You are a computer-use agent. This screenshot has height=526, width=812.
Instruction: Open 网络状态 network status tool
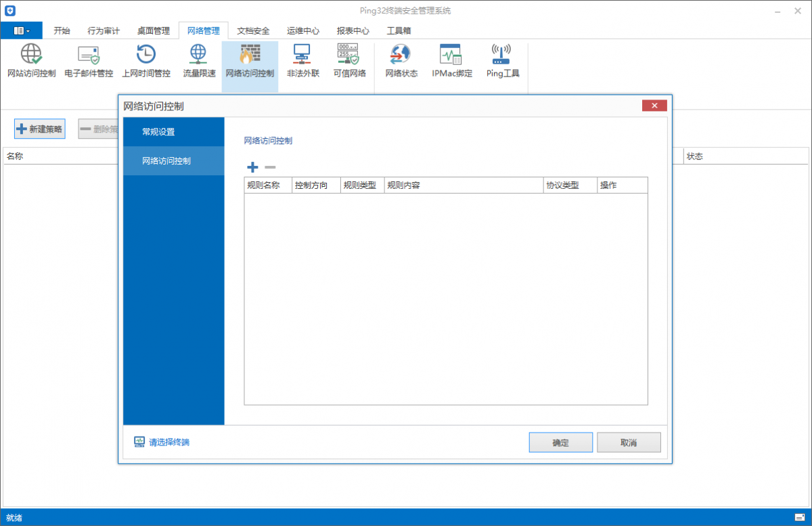[401, 61]
